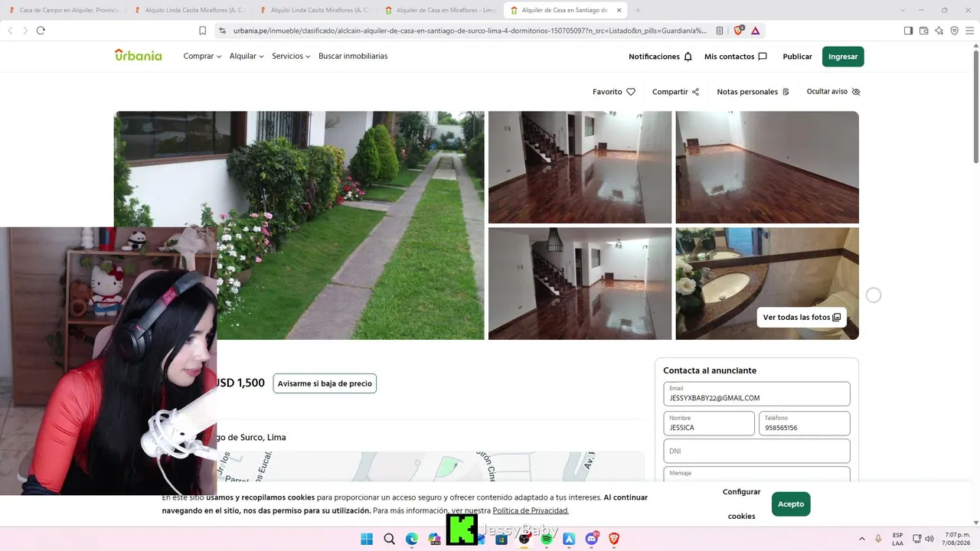
Task: Open the tab search dropdown
Action: pos(903,10)
